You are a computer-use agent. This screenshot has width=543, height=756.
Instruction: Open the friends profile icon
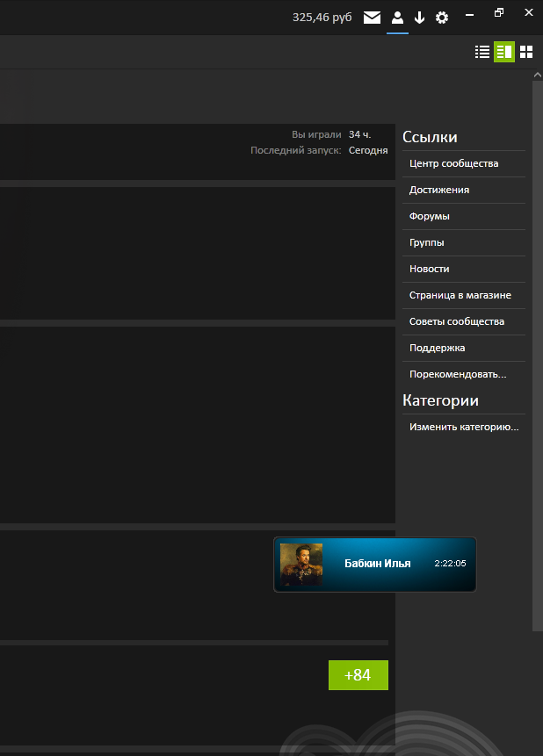pos(397,18)
